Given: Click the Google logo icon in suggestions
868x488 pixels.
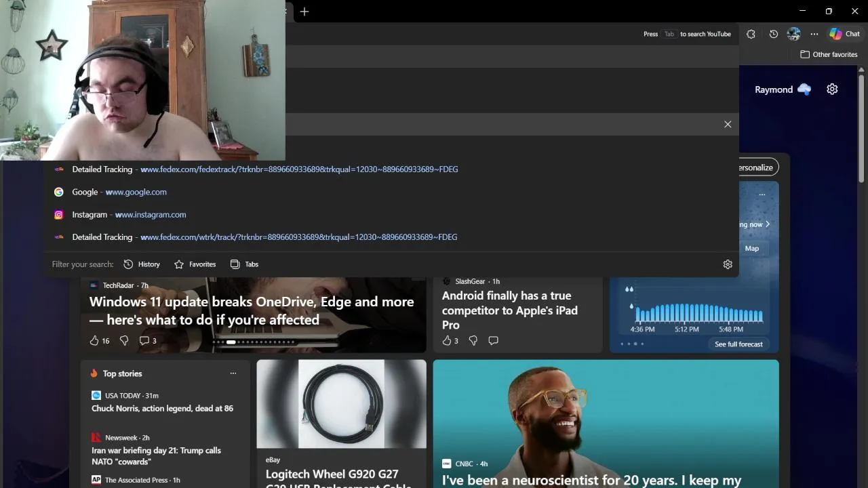Looking at the screenshot, I should tap(59, 192).
